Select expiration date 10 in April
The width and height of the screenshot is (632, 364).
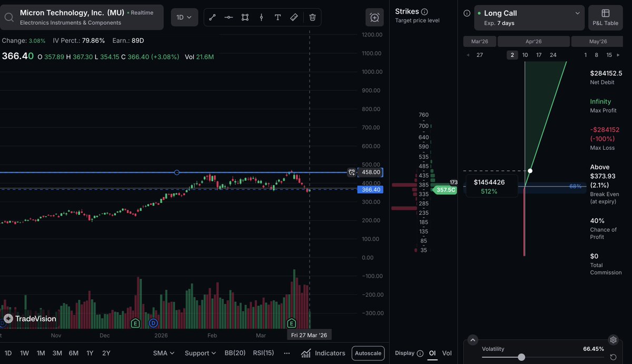[x=525, y=55]
